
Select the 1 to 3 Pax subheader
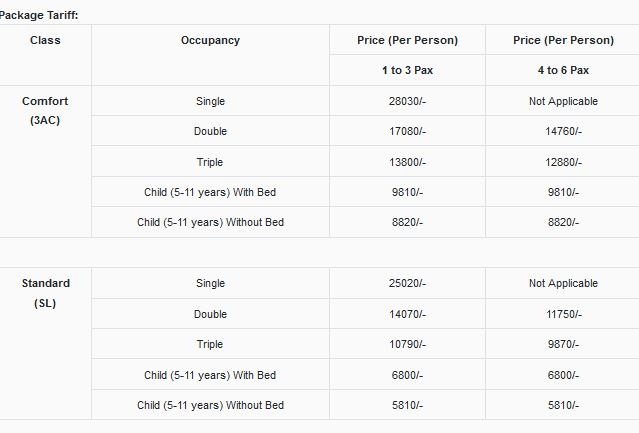(408, 70)
